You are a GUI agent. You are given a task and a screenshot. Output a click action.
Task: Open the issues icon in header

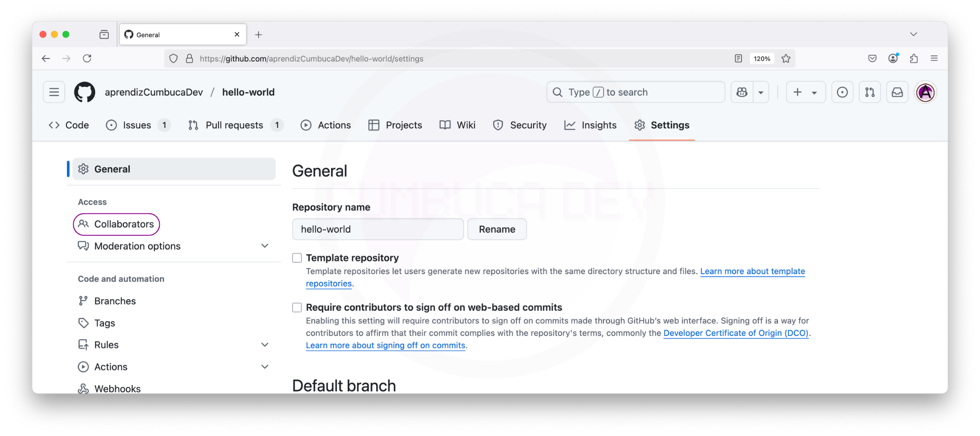click(x=842, y=92)
